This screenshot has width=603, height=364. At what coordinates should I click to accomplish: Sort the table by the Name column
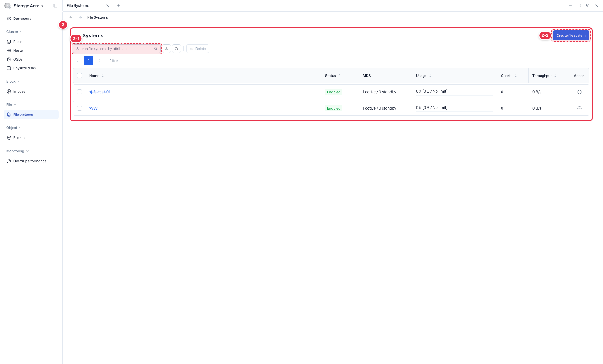tap(103, 76)
